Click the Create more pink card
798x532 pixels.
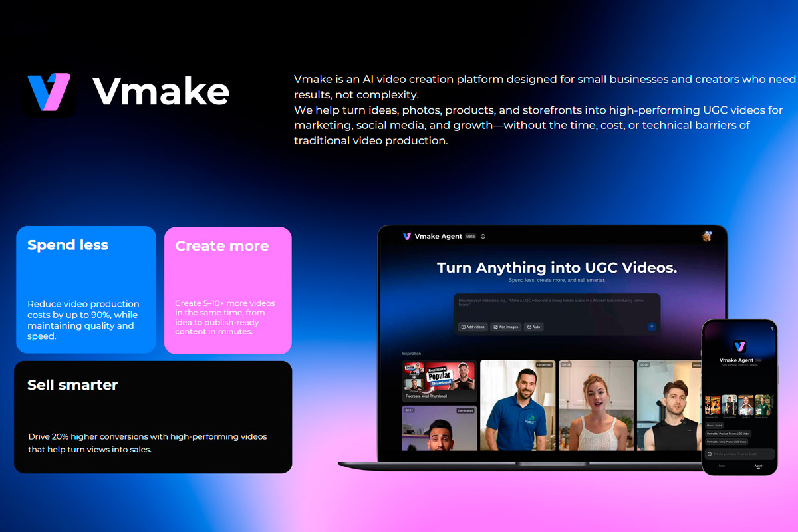click(228, 291)
